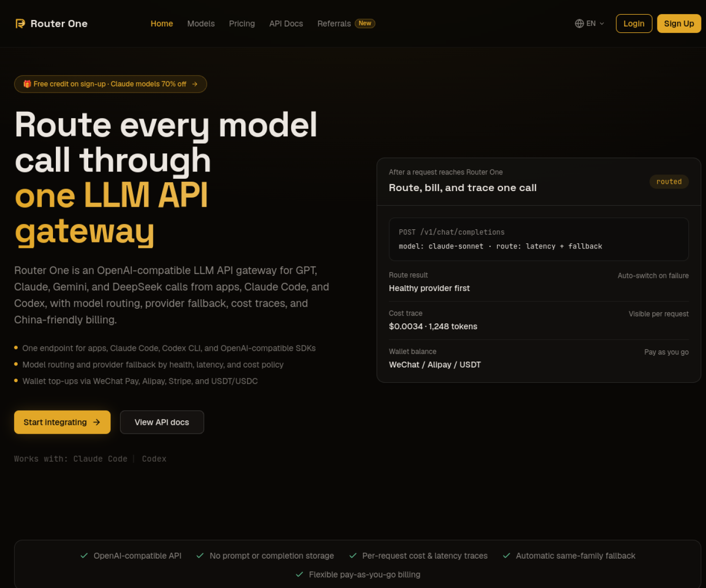Click the Auto-switch on failure label
Viewport: 706px width, 588px height.
[653, 276]
